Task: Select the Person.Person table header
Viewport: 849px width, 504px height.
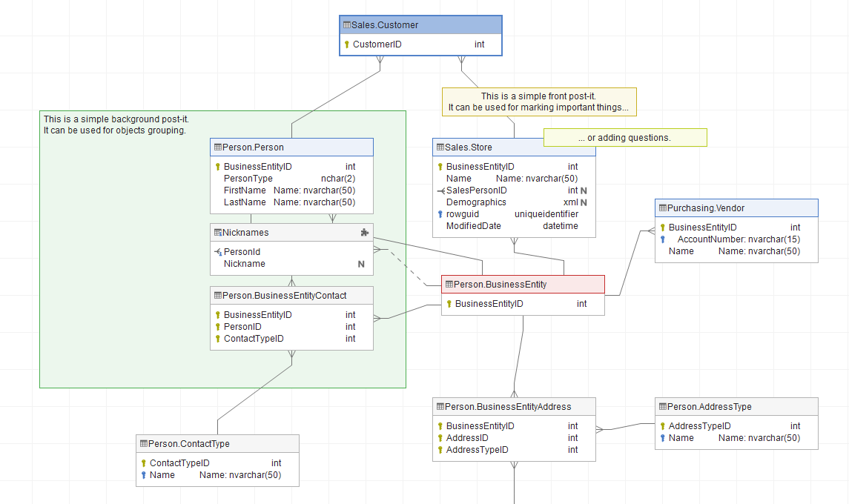Action: coord(291,147)
